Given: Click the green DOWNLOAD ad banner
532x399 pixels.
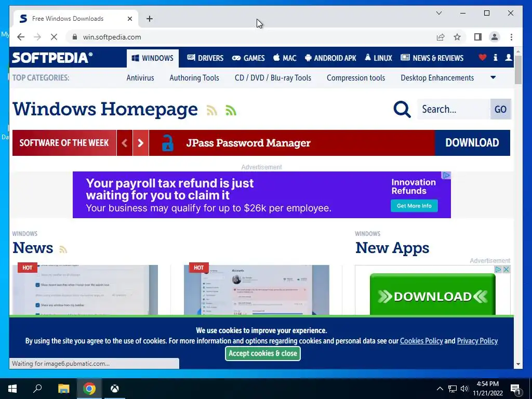Looking at the screenshot, I should coord(433,295).
